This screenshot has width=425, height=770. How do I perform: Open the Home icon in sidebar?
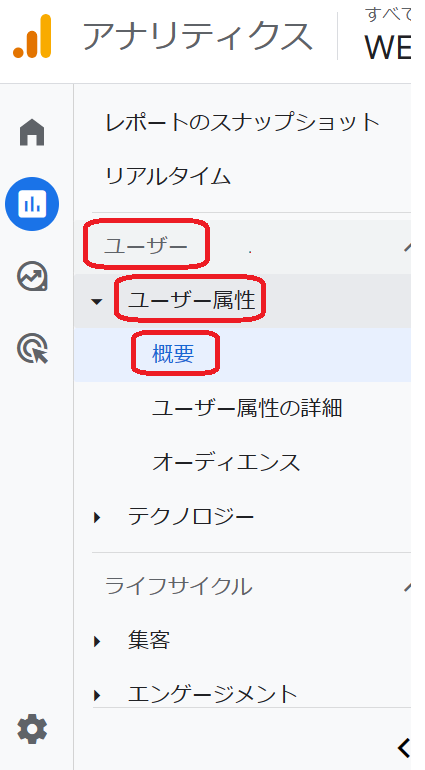32,133
